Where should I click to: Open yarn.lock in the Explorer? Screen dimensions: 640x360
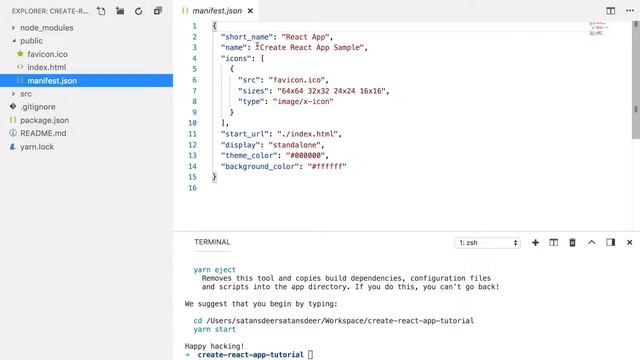[37, 147]
